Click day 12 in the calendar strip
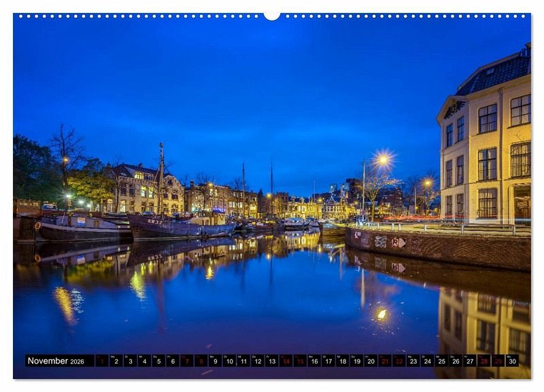544x392 pixels. coord(258,361)
